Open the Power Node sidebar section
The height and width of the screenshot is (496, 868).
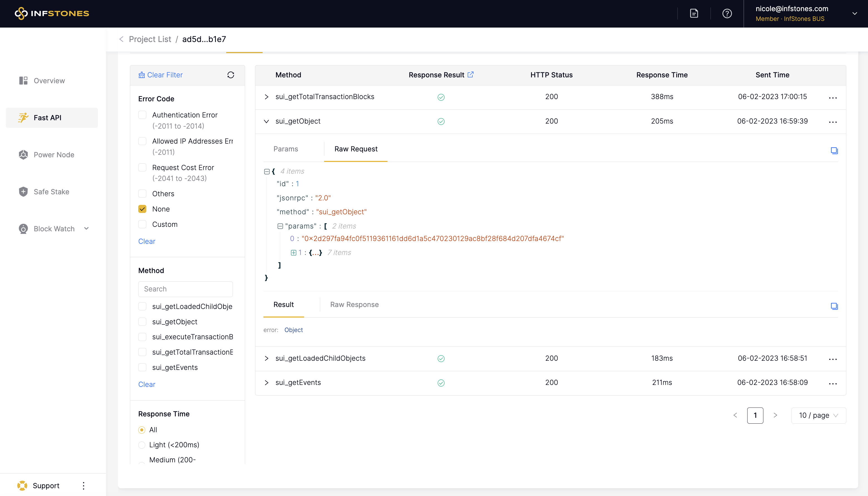tap(54, 155)
